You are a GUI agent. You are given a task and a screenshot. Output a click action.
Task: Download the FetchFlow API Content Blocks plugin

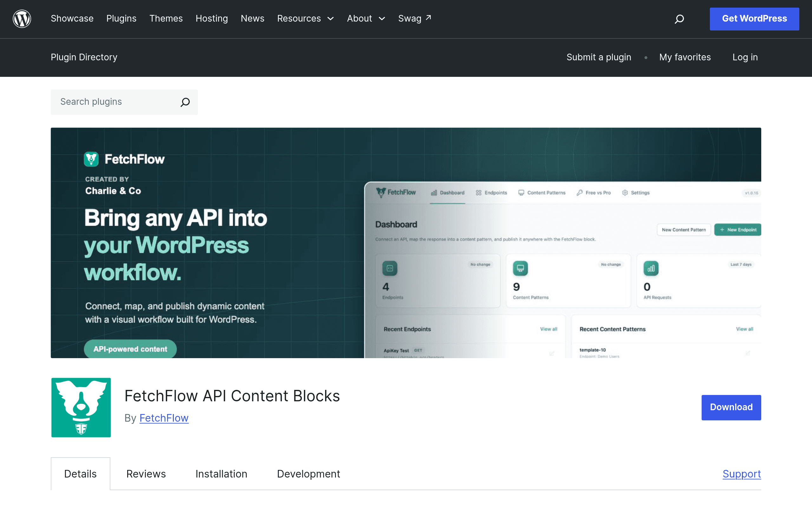click(731, 407)
